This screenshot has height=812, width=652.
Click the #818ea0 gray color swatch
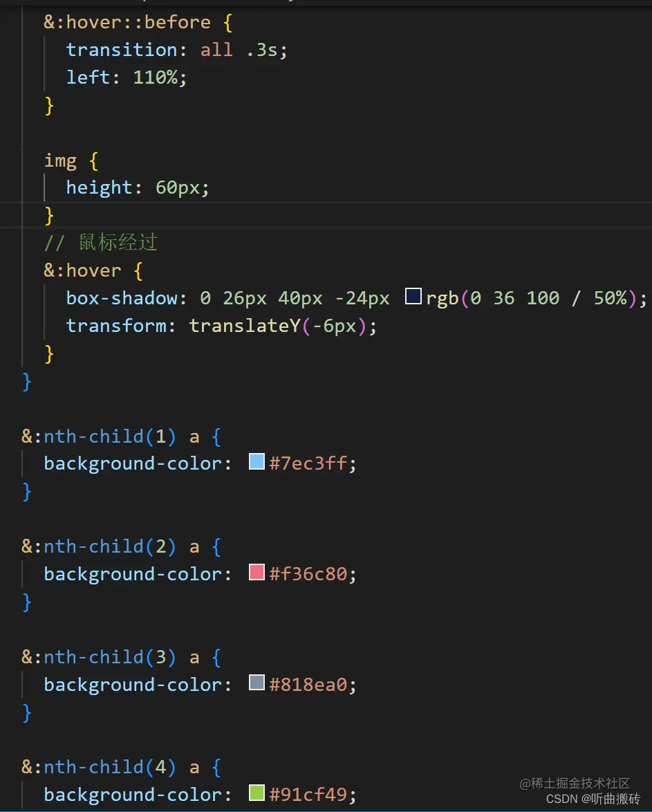257,683
